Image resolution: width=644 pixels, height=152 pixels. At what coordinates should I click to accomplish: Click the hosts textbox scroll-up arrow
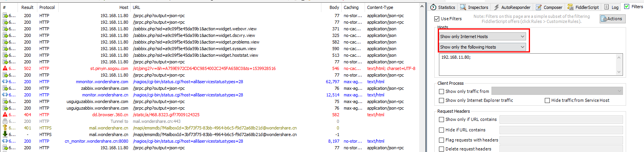click(x=619, y=58)
